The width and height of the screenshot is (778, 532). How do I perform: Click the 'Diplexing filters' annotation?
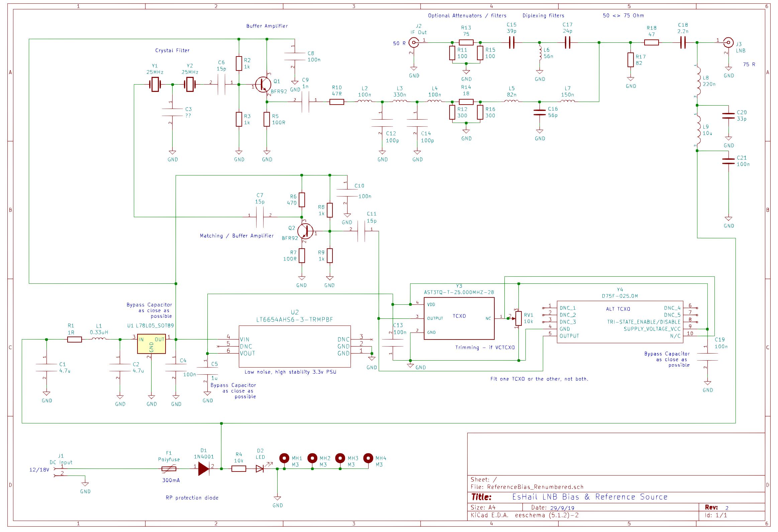click(543, 16)
